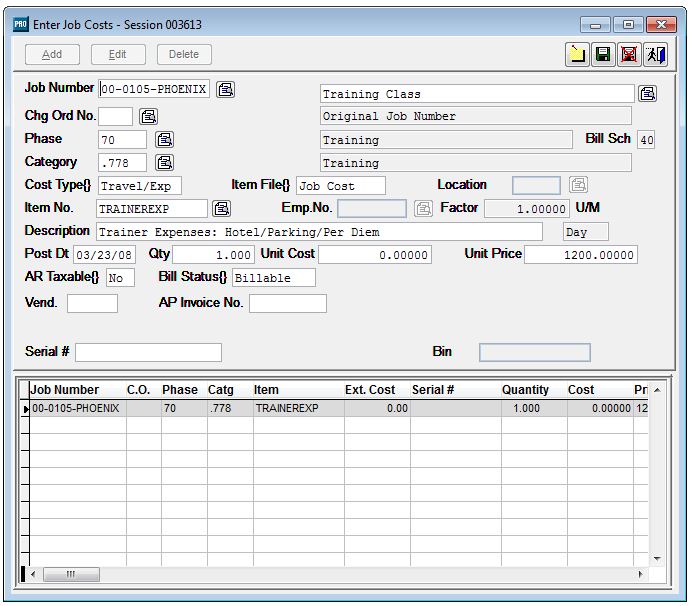The image size is (694, 606).
Task: Click the Item No. input field
Action: (x=152, y=208)
